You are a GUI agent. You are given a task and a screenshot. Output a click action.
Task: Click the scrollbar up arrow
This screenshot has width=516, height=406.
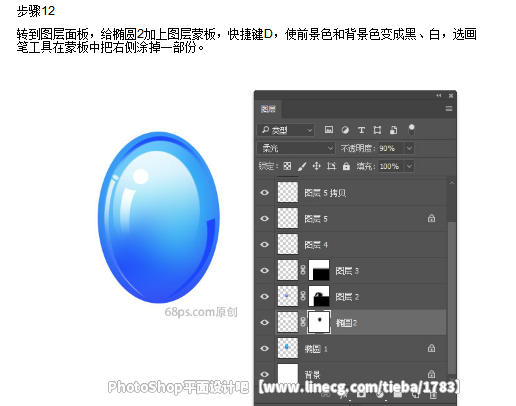(452, 183)
